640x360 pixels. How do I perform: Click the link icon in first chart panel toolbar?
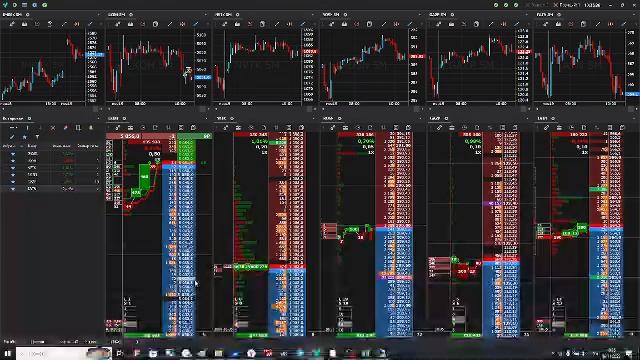click(12, 24)
